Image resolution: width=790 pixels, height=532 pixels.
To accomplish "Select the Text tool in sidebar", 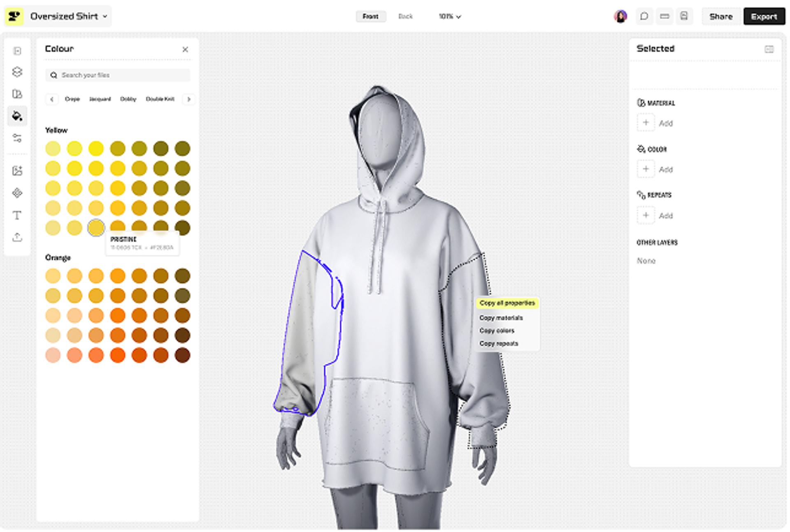I will [x=17, y=215].
